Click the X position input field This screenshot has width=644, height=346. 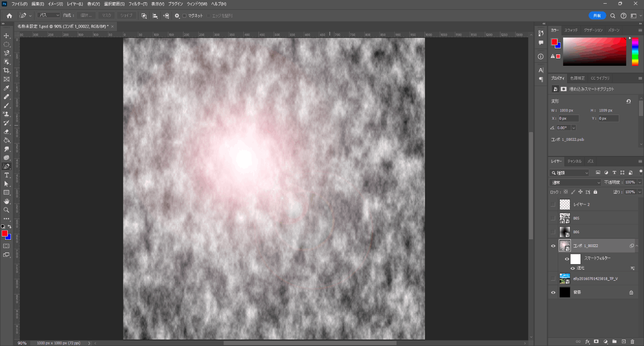pyautogui.click(x=569, y=118)
